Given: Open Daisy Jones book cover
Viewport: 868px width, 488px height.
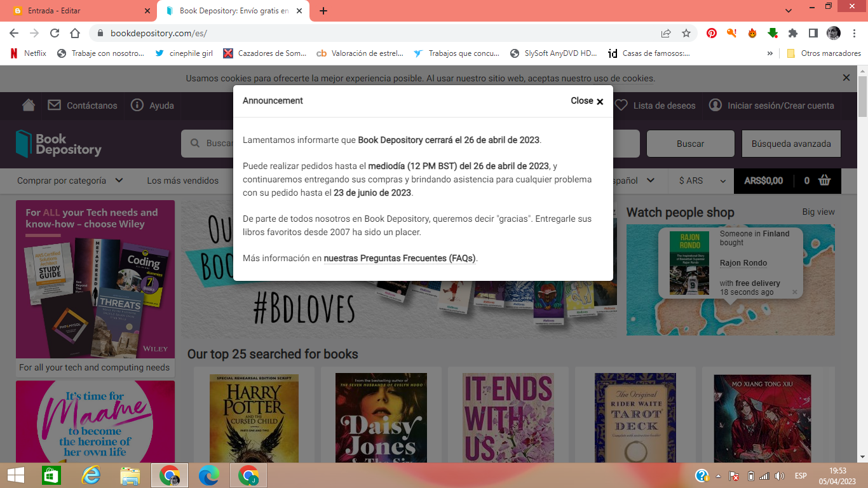Looking at the screenshot, I should pyautogui.click(x=381, y=417).
